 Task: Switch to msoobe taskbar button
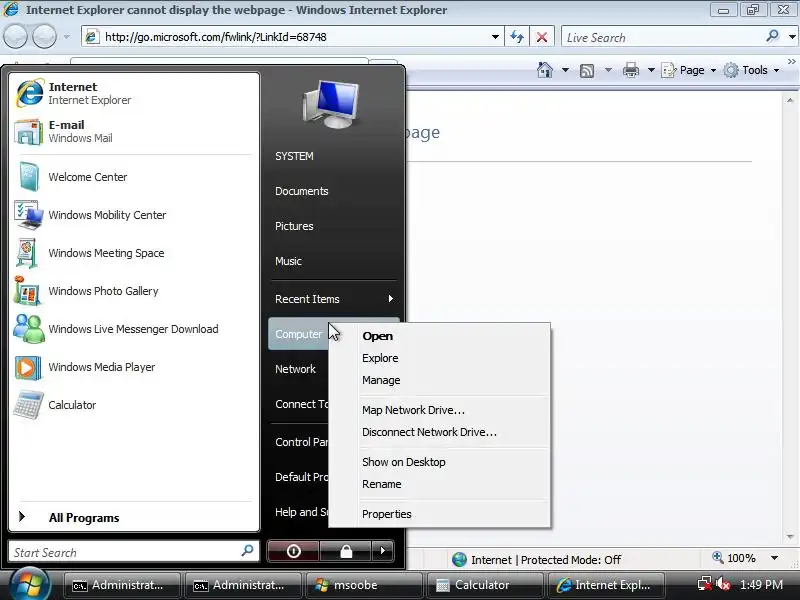click(x=363, y=585)
